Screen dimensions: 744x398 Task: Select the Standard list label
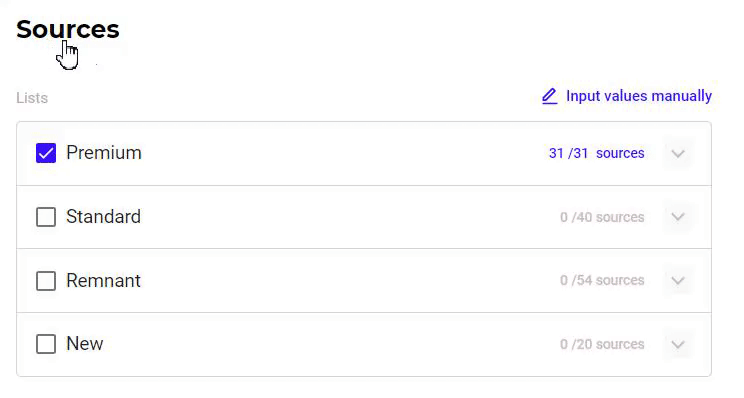[x=103, y=217]
